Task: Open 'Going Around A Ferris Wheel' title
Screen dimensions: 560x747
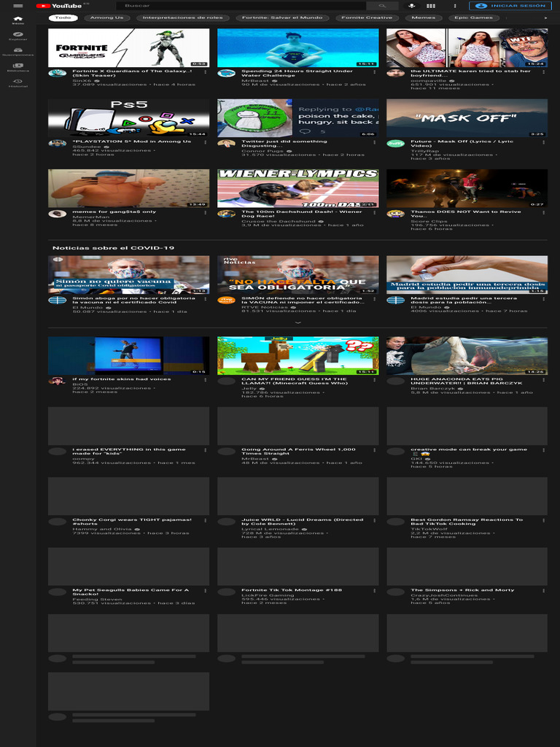Action: coord(298,451)
